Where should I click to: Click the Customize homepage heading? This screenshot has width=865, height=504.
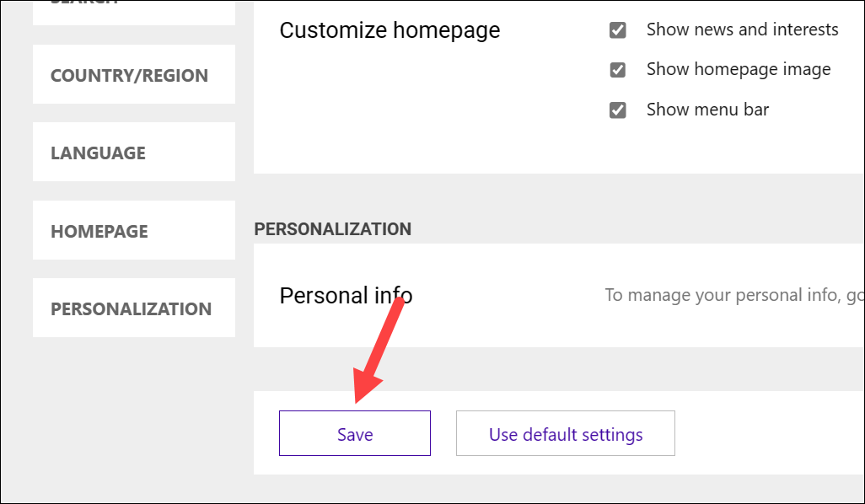(x=390, y=30)
